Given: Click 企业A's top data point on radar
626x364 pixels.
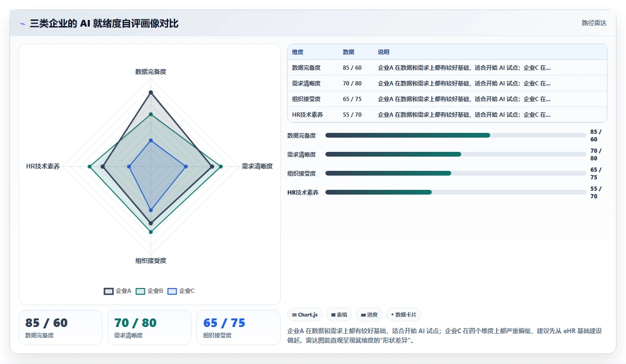Looking at the screenshot, I should [151, 92].
